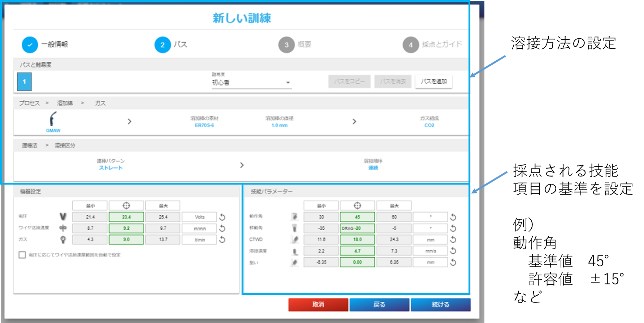This screenshot has height=323, width=644.
Task: Open the difficulty dropdown showing 初心者
Action: click(x=251, y=83)
